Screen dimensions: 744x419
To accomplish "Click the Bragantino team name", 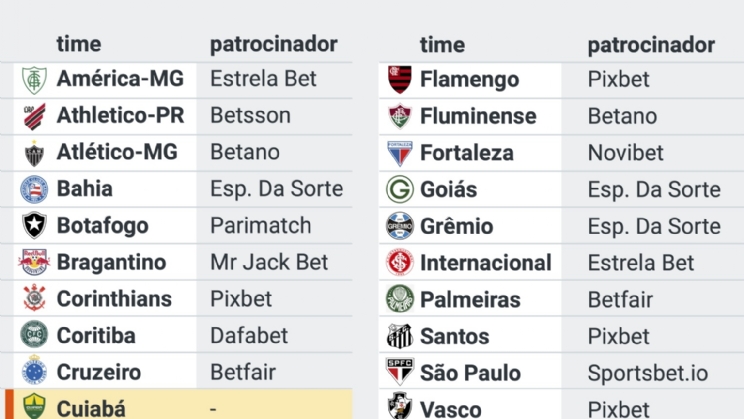I will 111,262.
